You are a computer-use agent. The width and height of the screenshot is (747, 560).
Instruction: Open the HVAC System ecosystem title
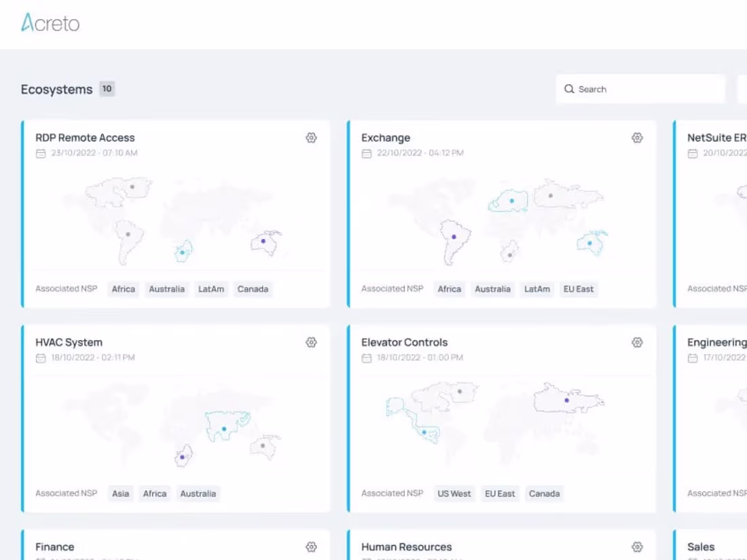coord(69,342)
